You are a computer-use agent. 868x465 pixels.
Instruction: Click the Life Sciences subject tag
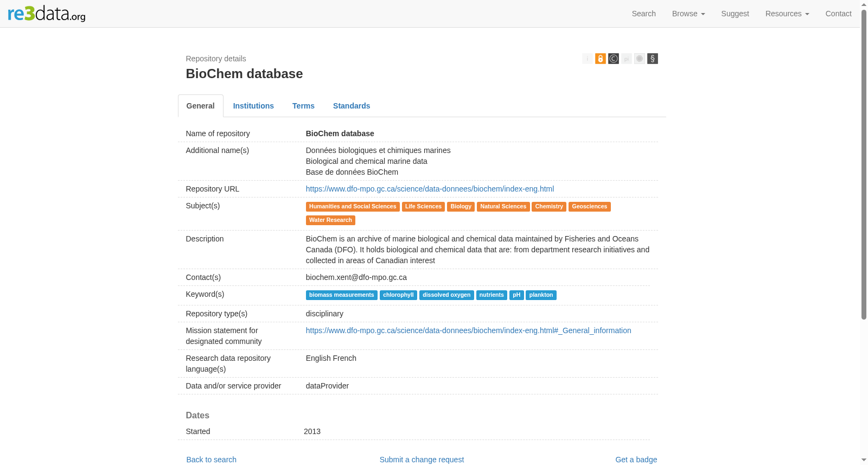[x=423, y=207]
